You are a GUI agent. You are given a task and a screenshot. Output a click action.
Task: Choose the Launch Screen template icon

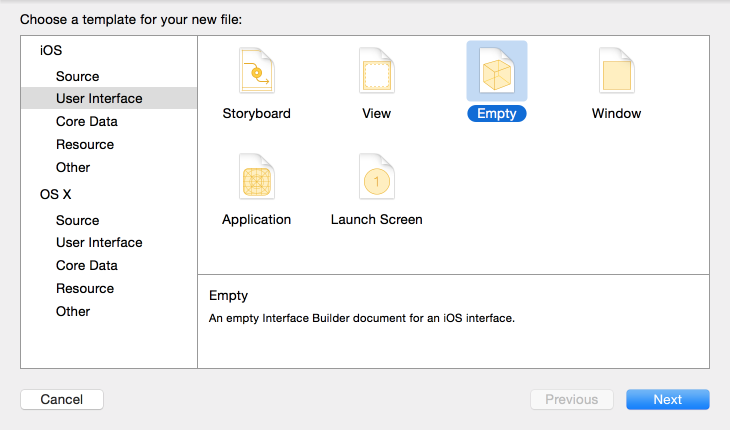tap(376, 178)
